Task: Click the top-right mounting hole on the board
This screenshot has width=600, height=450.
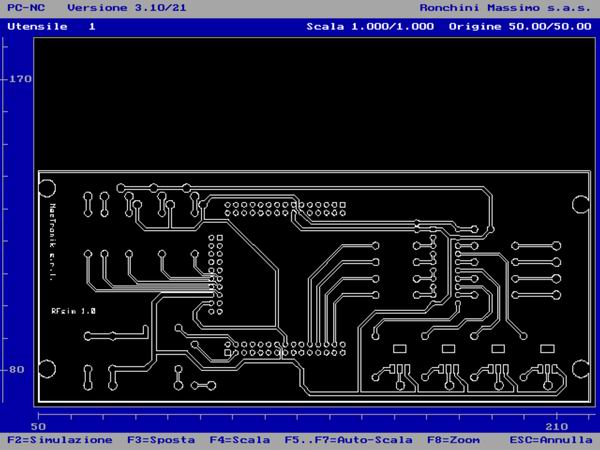Action: tap(580, 204)
